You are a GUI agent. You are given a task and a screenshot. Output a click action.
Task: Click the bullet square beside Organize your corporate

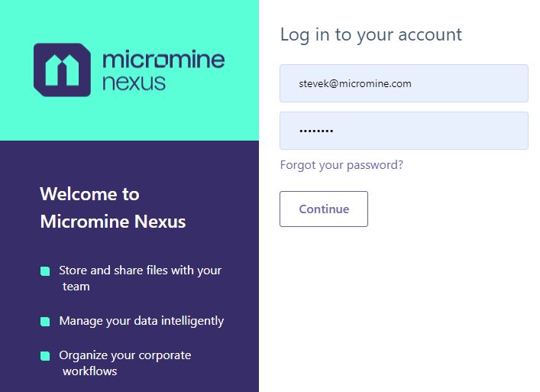click(x=45, y=356)
